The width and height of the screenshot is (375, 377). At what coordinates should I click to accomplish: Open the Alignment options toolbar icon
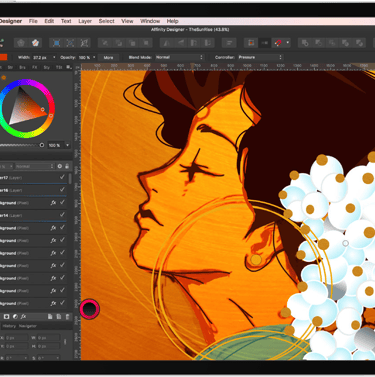click(229, 43)
